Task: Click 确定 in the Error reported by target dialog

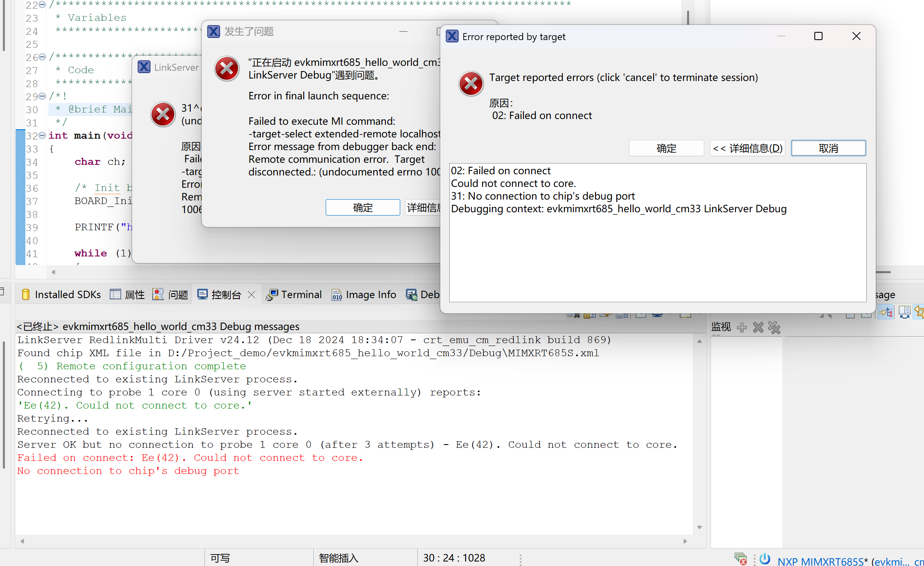Action: [x=666, y=148]
